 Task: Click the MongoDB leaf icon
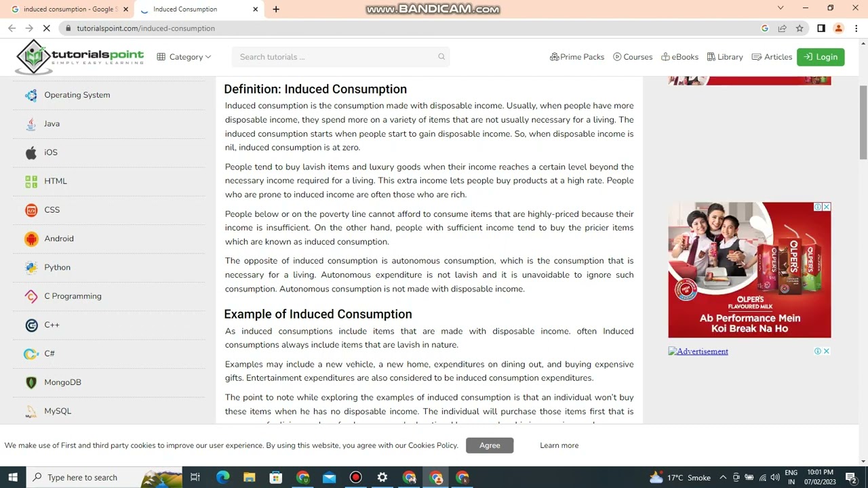[x=31, y=382]
